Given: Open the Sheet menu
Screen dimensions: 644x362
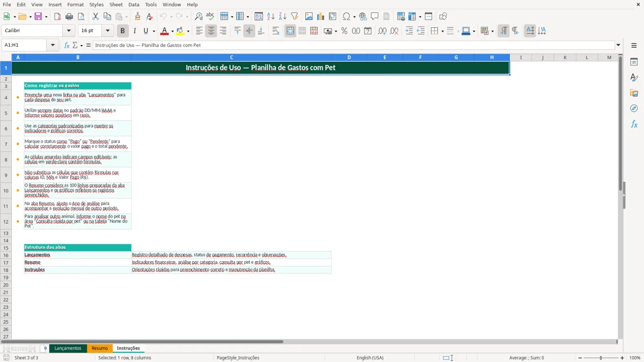Looking at the screenshot, I should pyautogui.click(x=116, y=4).
